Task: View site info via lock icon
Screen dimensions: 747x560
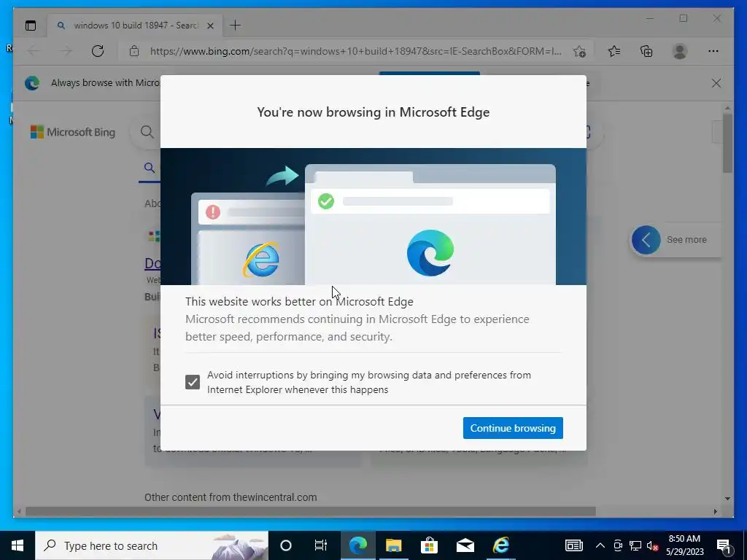Action: coord(134,51)
